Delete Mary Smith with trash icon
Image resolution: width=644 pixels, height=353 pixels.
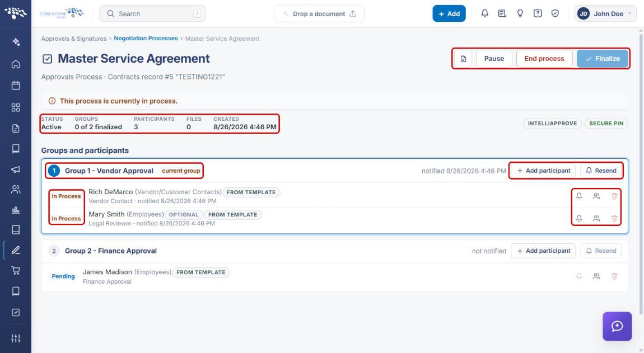click(614, 218)
